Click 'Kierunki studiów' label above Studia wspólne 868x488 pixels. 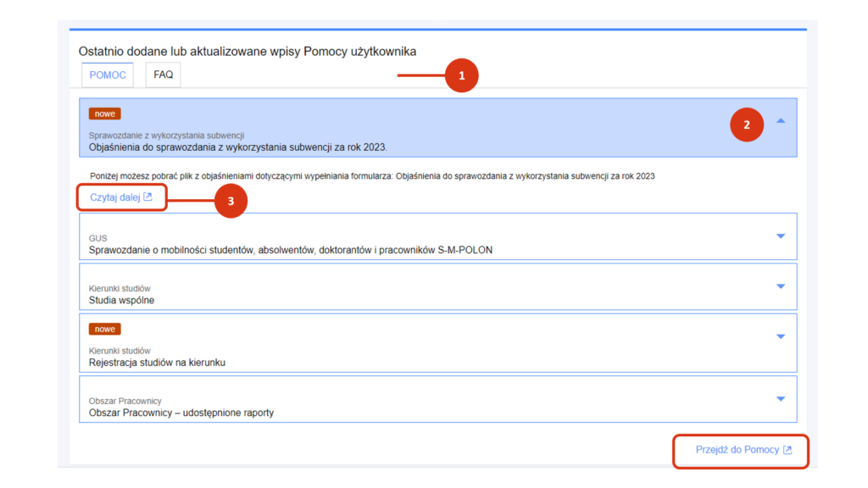pyautogui.click(x=120, y=288)
